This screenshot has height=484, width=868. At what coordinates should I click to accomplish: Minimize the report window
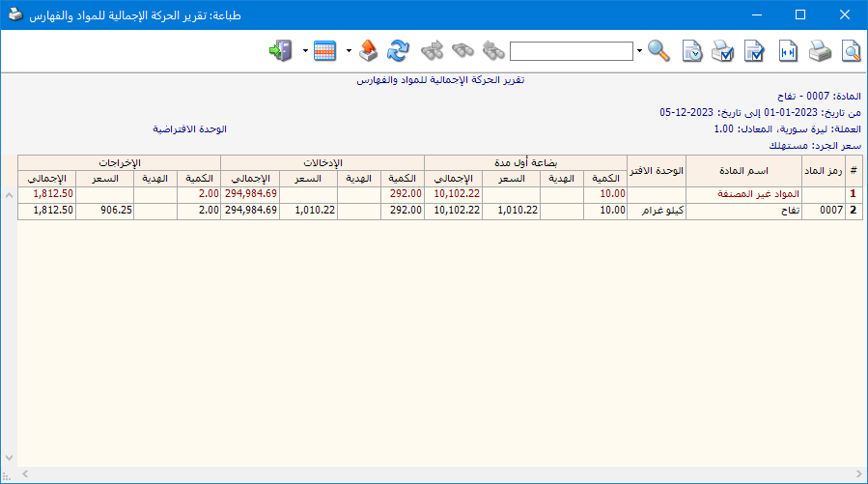click(x=757, y=14)
